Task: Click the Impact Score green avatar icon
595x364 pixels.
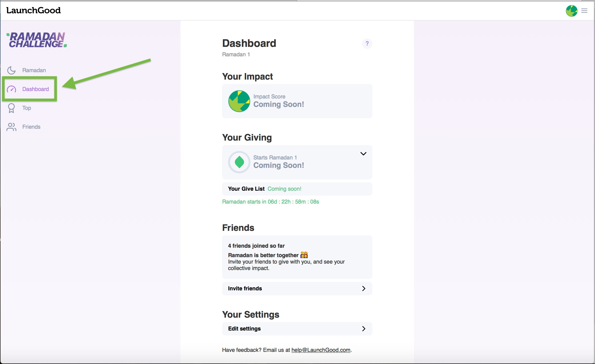Action: (x=239, y=101)
